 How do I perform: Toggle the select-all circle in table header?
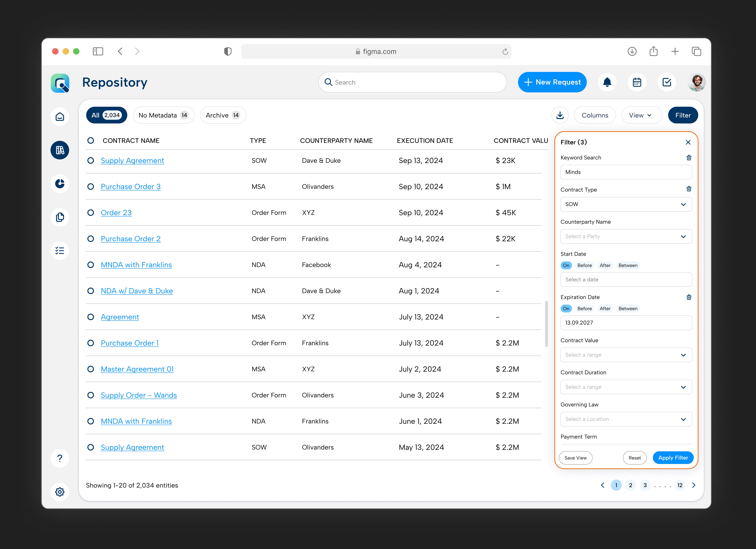[x=91, y=141]
